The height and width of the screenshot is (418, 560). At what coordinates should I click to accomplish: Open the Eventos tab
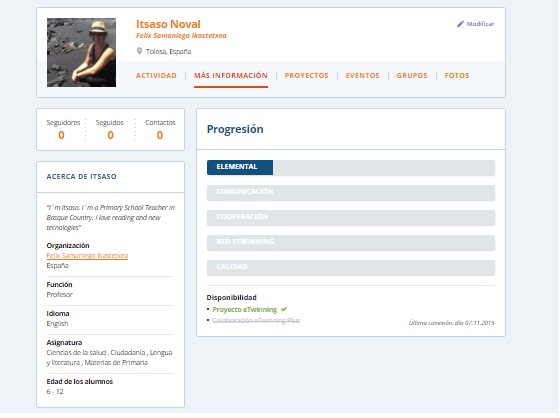(x=362, y=75)
